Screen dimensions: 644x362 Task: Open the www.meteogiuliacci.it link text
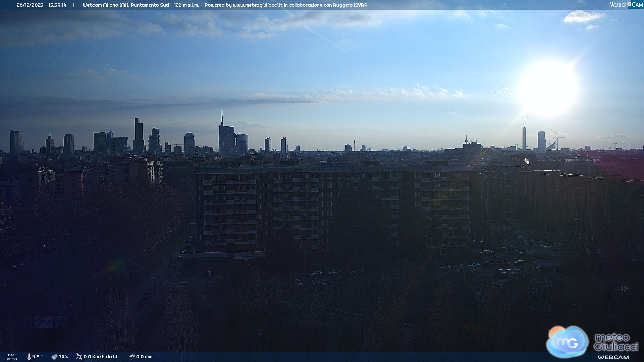[x=258, y=5]
